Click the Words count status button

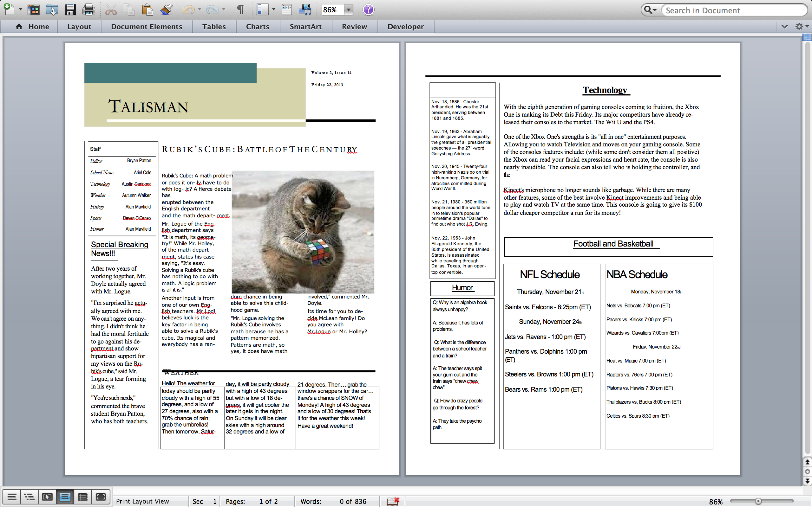(x=333, y=501)
